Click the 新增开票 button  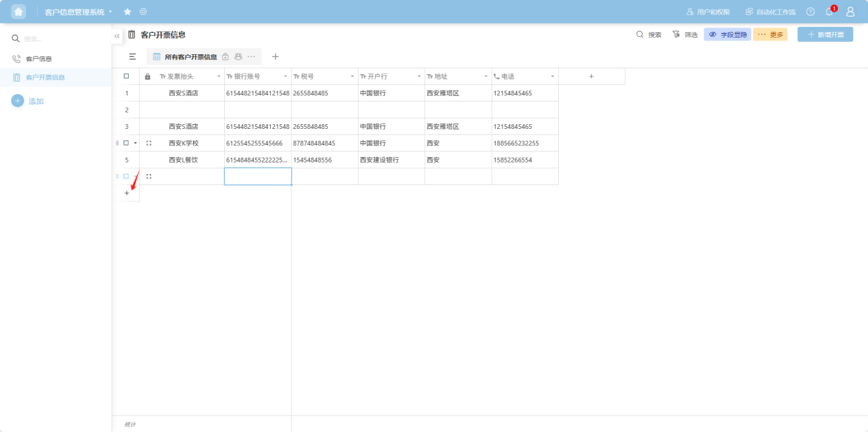tap(825, 34)
